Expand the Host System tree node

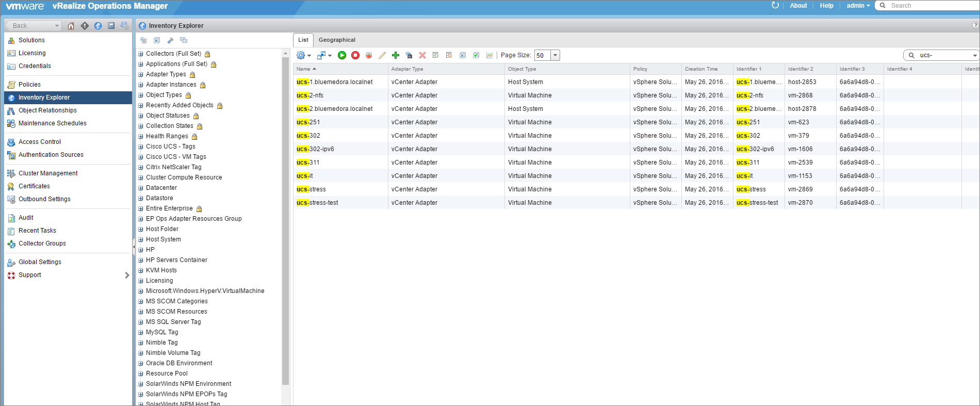pos(141,239)
